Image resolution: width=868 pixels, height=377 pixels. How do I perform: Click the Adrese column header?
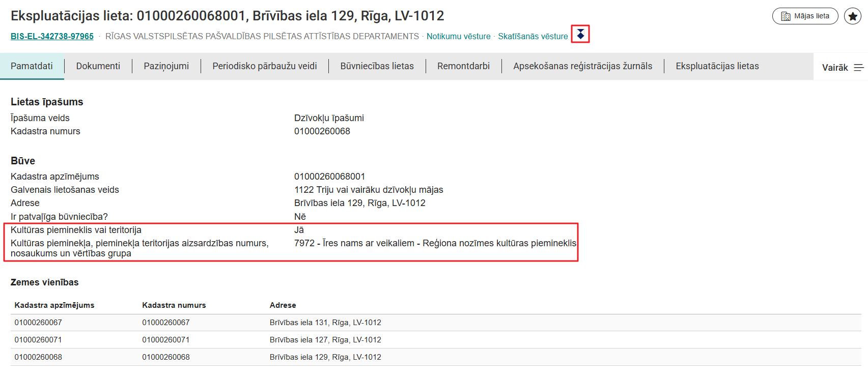[283, 305]
